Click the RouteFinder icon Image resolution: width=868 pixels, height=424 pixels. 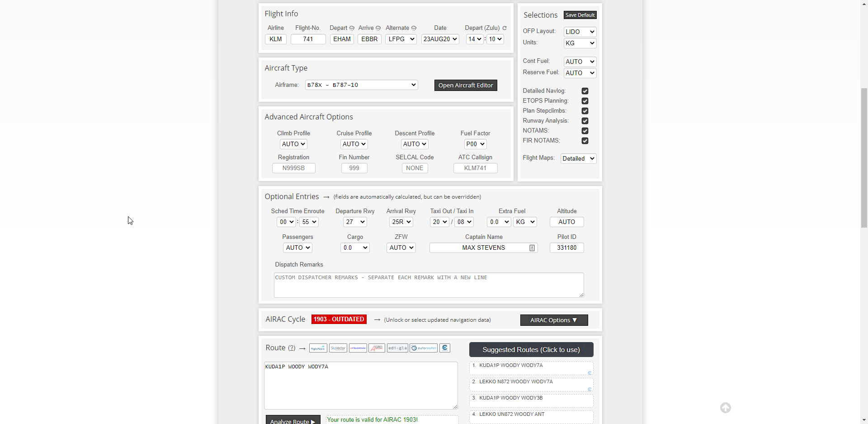[358, 348]
